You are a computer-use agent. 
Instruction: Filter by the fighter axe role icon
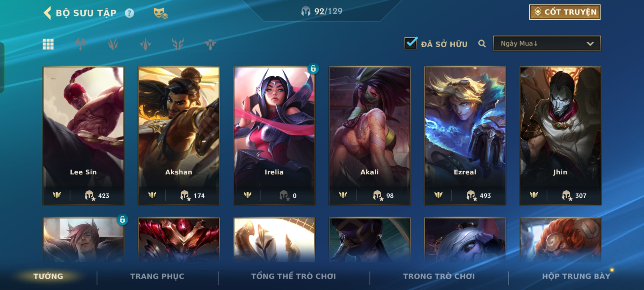coord(80,44)
